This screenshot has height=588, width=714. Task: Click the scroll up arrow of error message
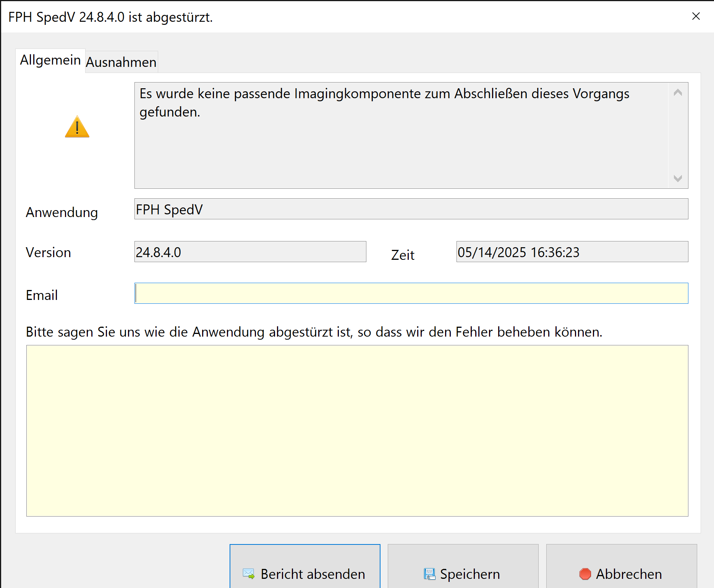(678, 92)
